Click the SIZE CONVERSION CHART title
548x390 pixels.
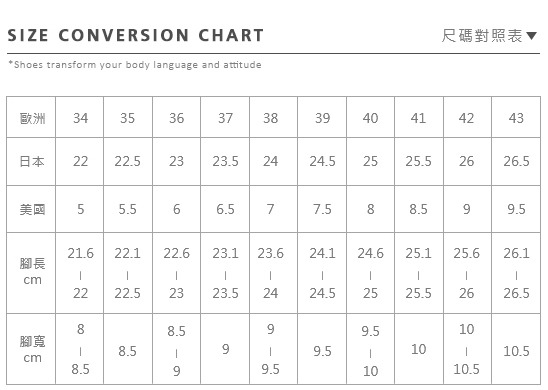point(136,35)
